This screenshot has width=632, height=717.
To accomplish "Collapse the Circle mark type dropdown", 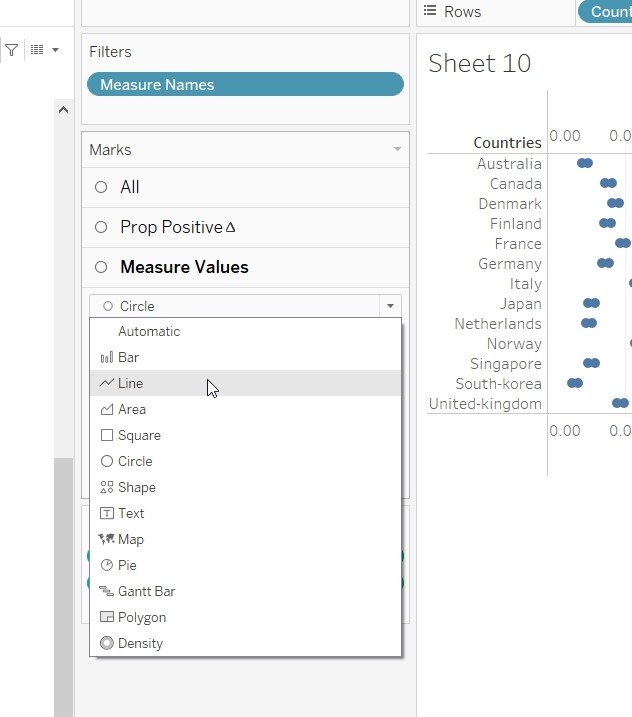I will coord(388,306).
